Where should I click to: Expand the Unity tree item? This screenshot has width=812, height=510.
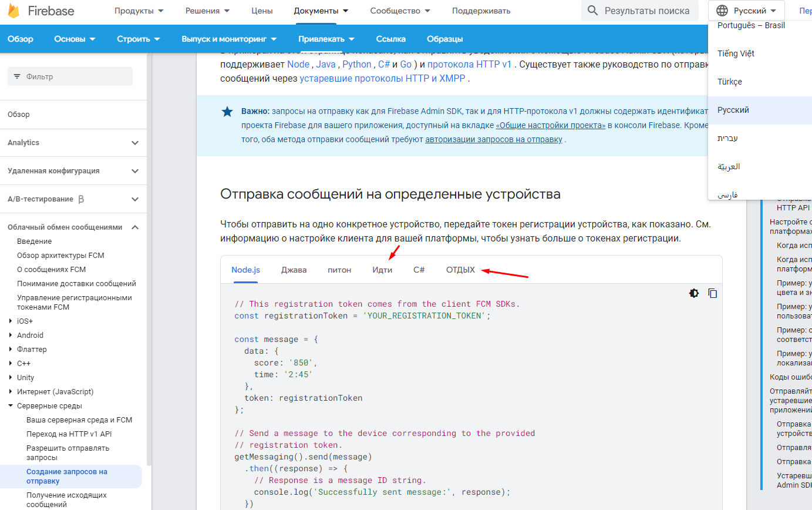click(11, 378)
